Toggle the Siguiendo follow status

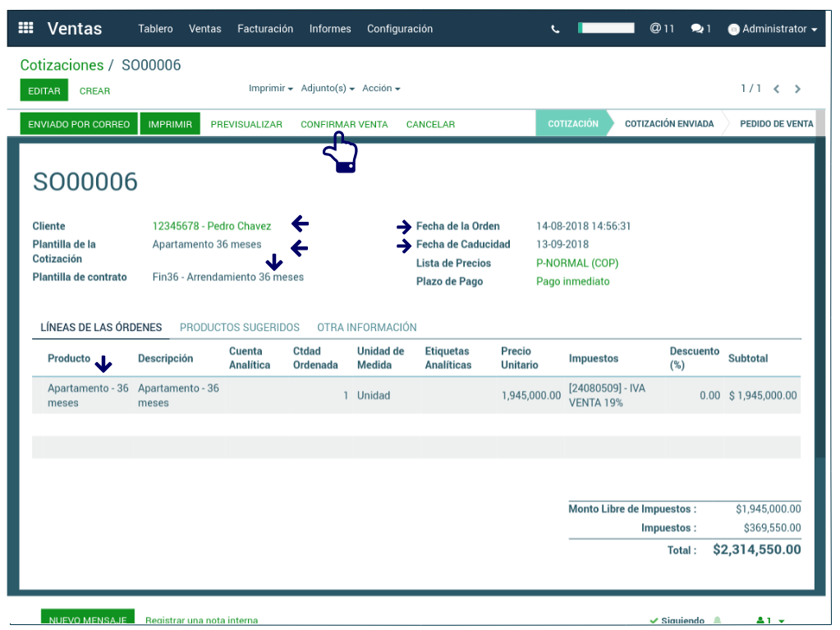[x=677, y=621]
